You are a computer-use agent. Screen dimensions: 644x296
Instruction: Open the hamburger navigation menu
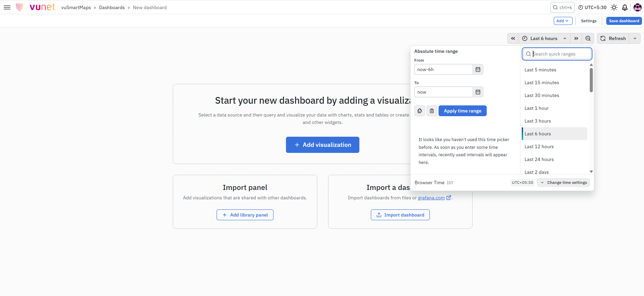pos(7,7)
